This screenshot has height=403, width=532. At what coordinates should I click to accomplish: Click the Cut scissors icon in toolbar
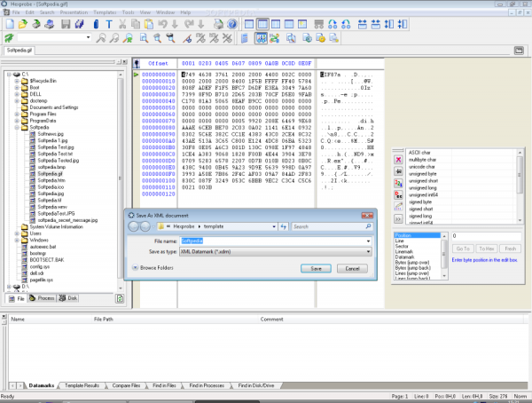pyautogui.click(x=121, y=24)
